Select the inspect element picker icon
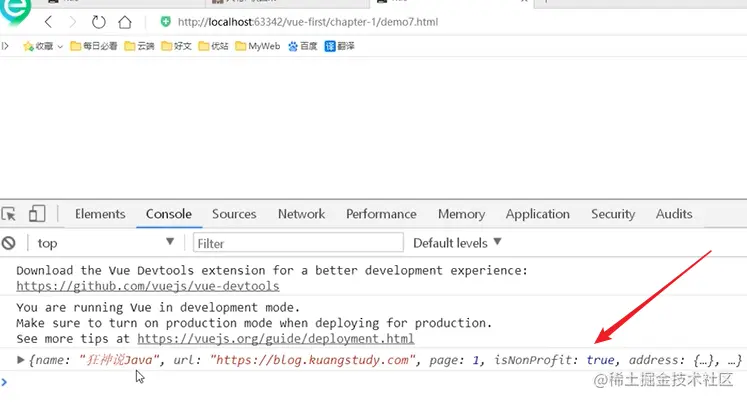The width and height of the screenshot is (747, 402). (9, 214)
